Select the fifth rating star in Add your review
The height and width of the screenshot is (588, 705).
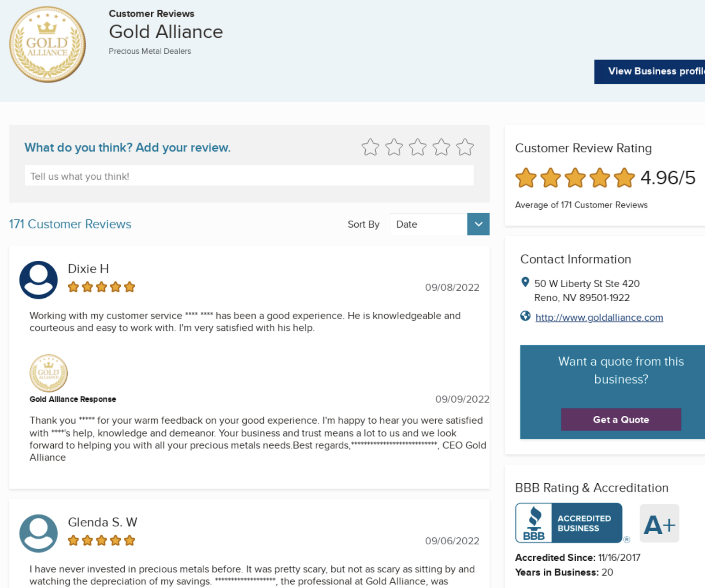pyautogui.click(x=465, y=147)
